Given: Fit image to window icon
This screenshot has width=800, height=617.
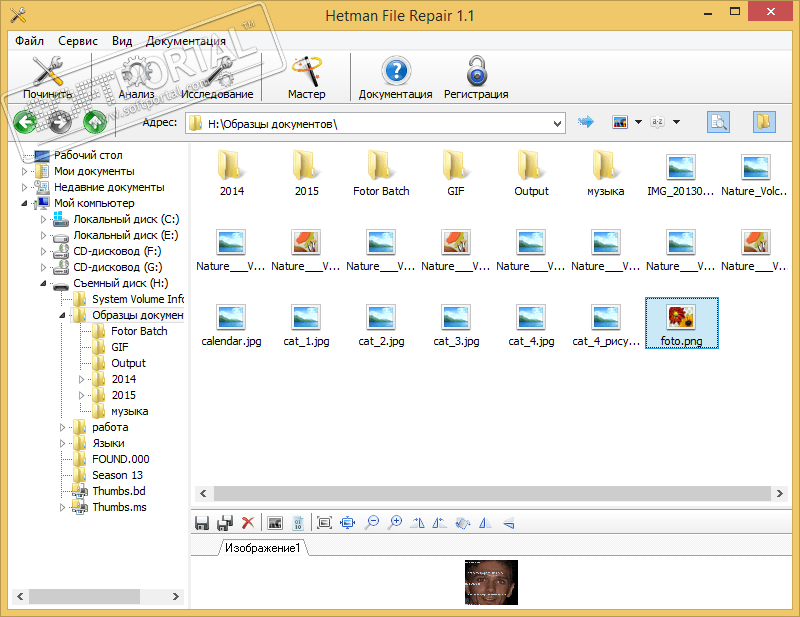Looking at the screenshot, I should [x=347, y=523].
